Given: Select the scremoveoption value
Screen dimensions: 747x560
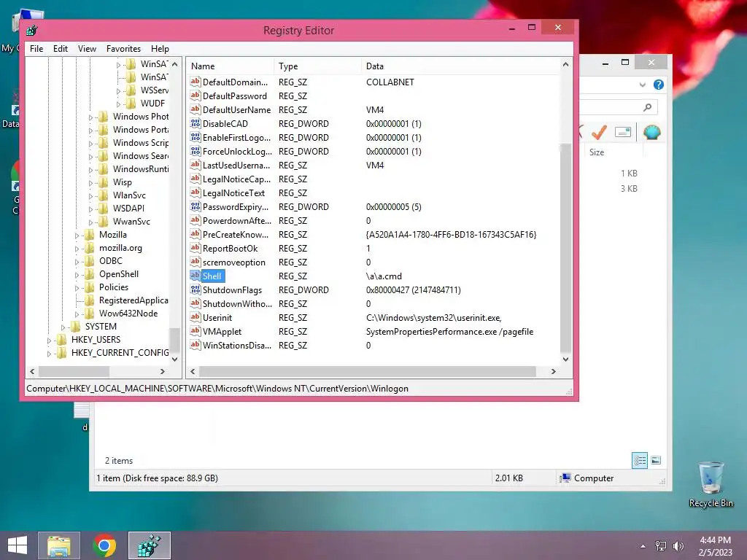Looking at the screenshot, I should 234,262.
